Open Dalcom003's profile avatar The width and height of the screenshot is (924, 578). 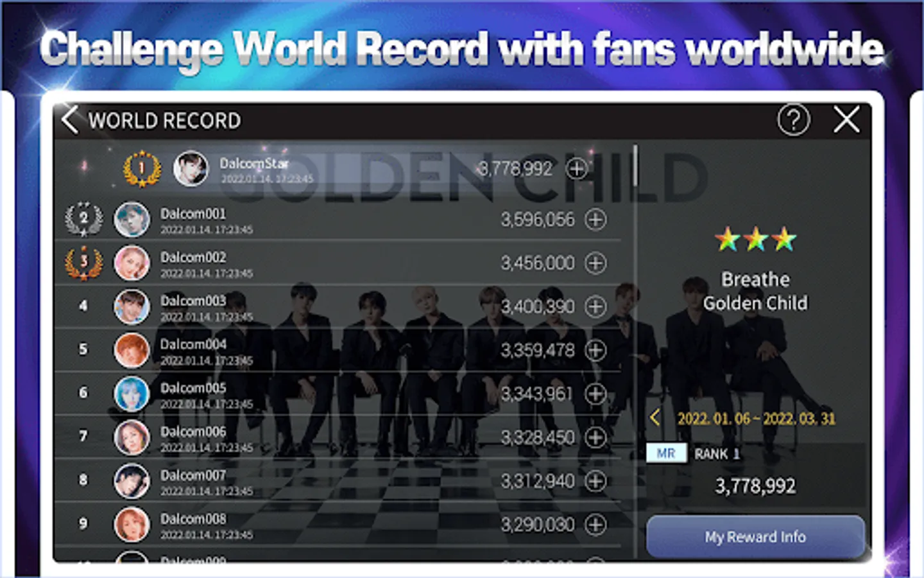(132, 306)
